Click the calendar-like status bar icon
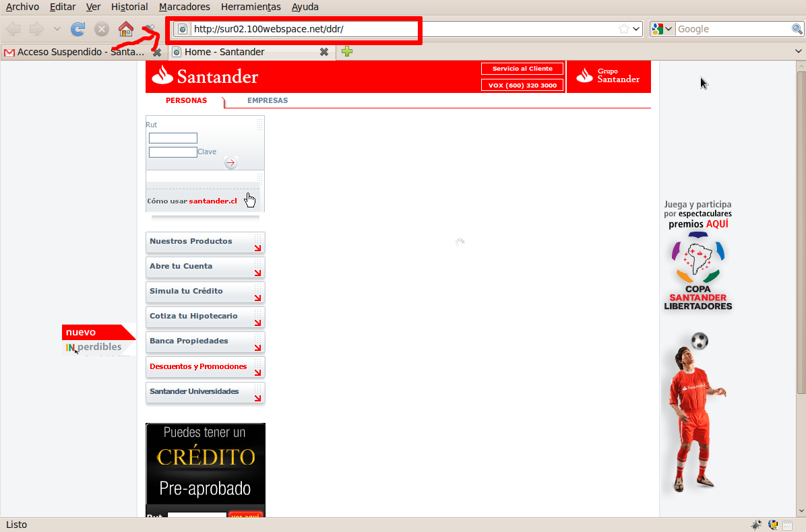806x532 pixels. coord(788,525)
